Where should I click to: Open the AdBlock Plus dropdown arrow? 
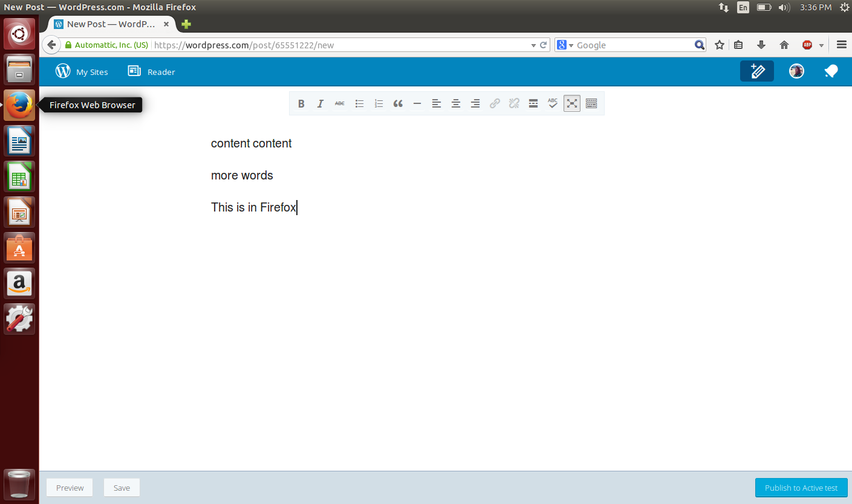[821, 45]
